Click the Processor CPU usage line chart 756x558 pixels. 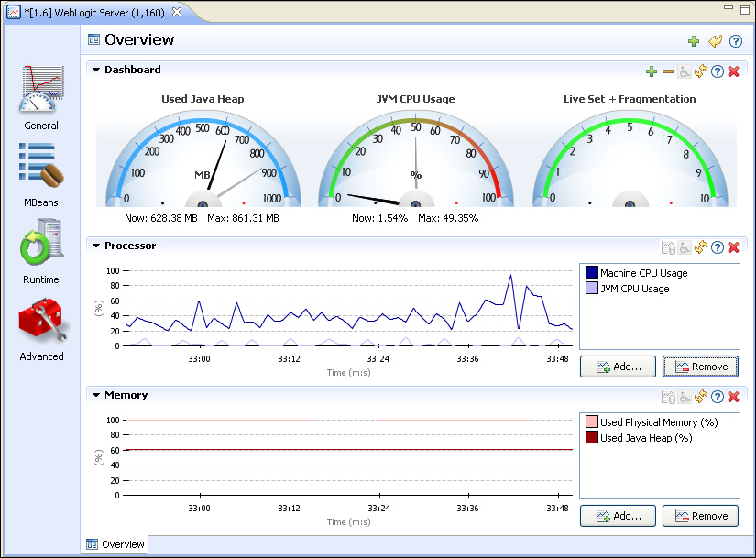[x=349, y=308]
